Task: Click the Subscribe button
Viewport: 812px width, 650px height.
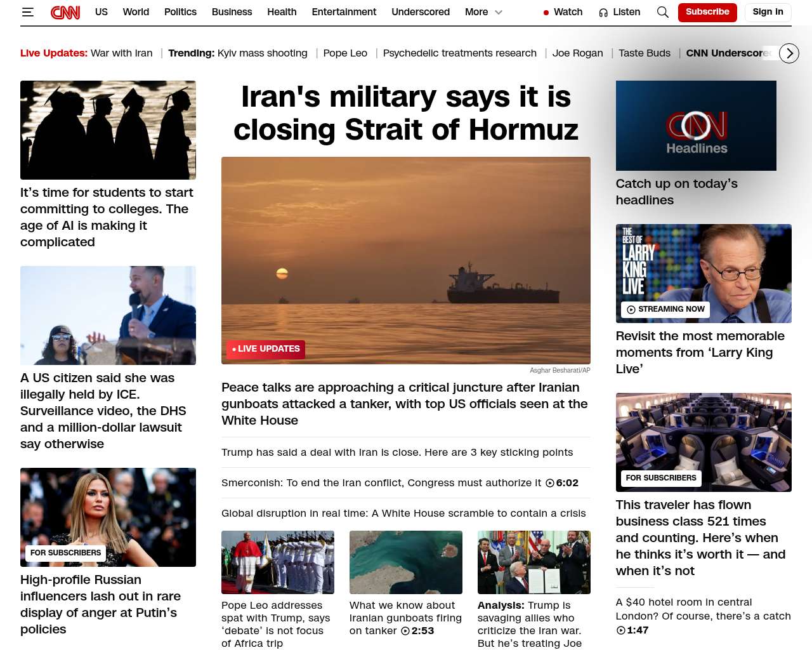Action: click(x=707, y=12)
